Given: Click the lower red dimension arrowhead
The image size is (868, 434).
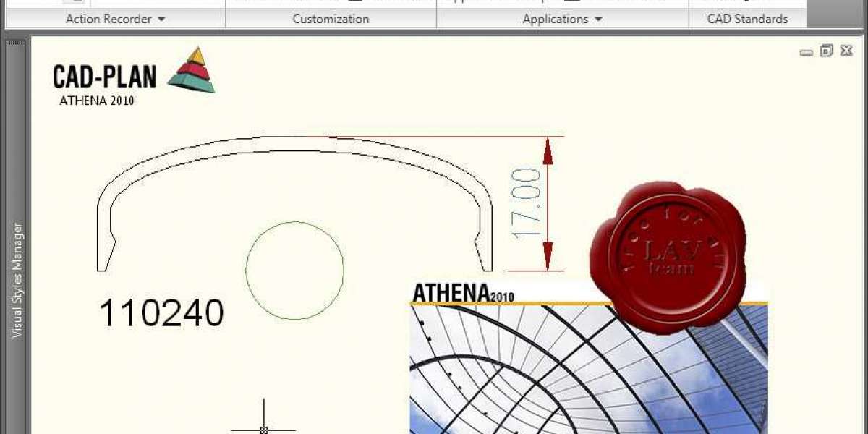Looking at the screenshot, I should 548,256.
